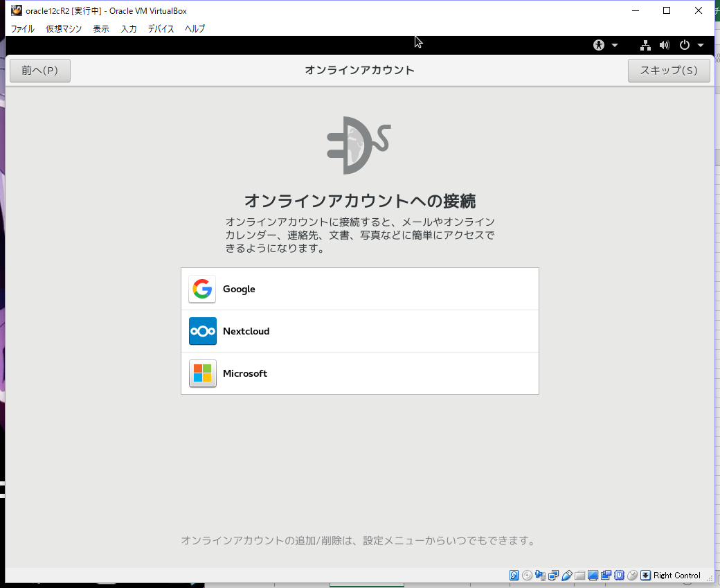This screenshot has width=720, height=588.
Task: Click the display icon in VirtualBox status bar
Action: coord(593,576)
